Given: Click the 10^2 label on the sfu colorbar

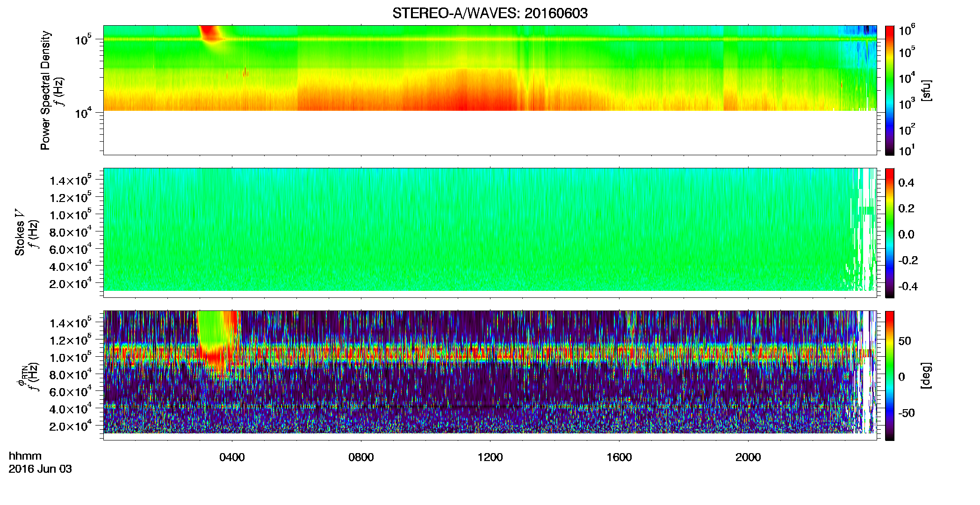Looking at the screenshot, I should click(x=907, y=130).
